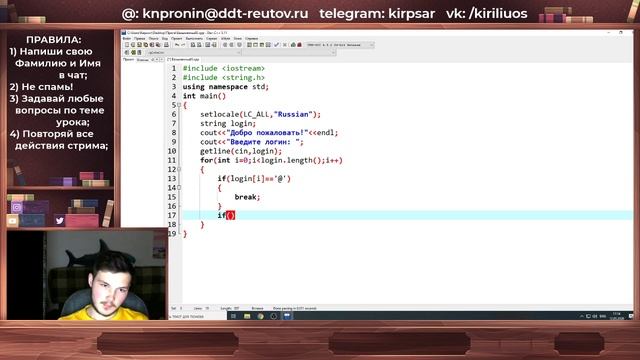This screenshot has height=360, width=640.
Task: Click line number 17 in the gutter
Action: tap(172, 216)
